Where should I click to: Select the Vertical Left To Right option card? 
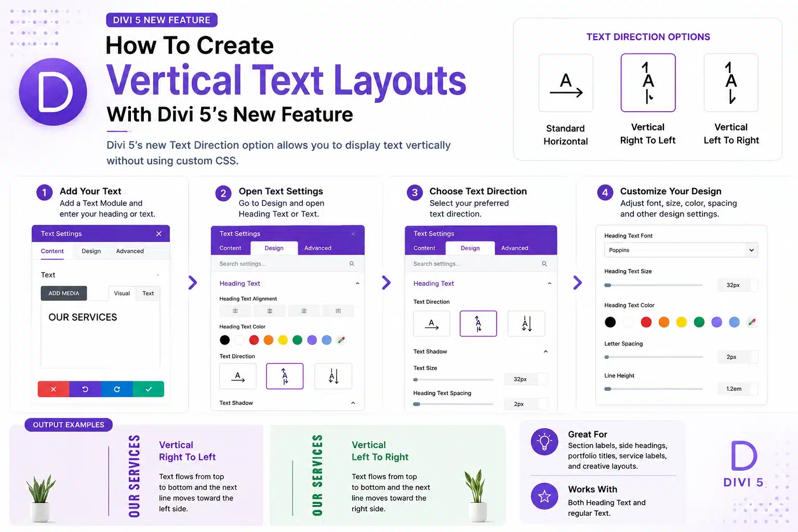click(731, 83)
